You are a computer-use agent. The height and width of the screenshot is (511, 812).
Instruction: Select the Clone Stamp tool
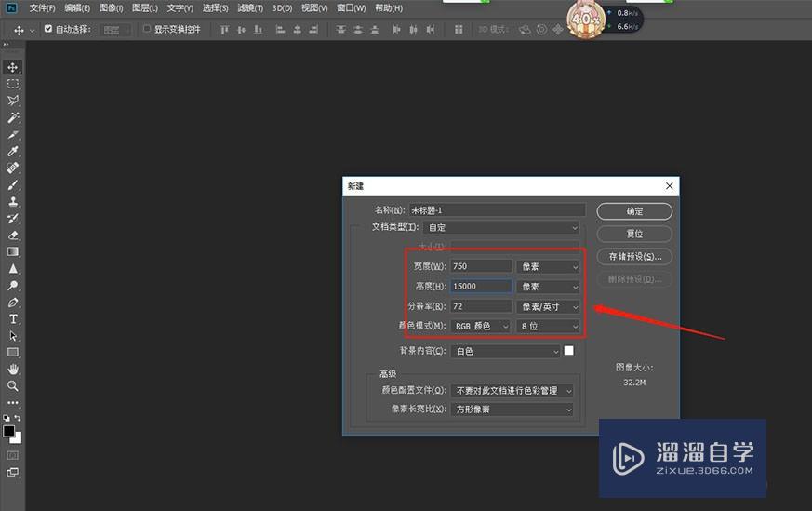(13, 202)
